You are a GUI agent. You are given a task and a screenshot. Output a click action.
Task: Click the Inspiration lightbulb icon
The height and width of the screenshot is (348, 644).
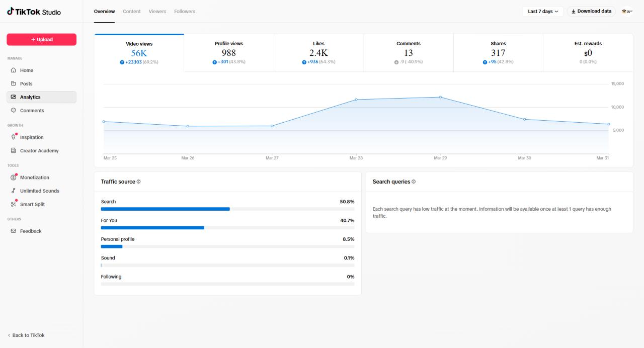pyautogui.click(x=14, y=137)
